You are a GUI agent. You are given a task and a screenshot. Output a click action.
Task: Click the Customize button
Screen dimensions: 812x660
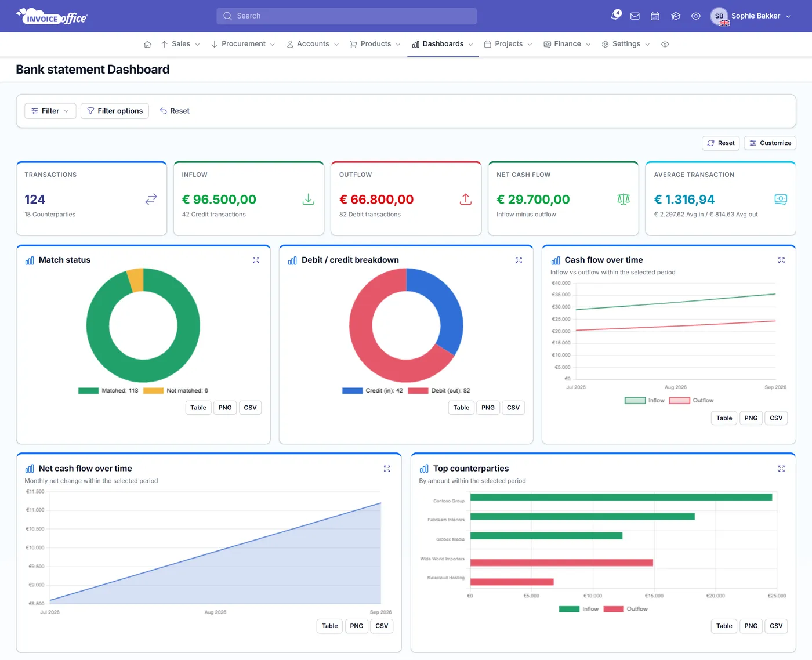click(x=770, y=143)
